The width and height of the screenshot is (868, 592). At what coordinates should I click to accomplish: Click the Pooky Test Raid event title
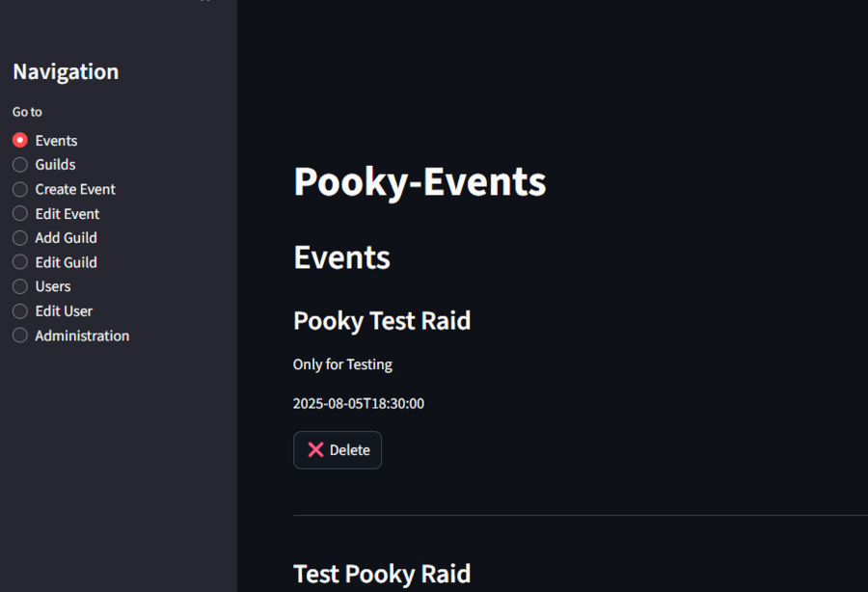click(x=382, y=320)
